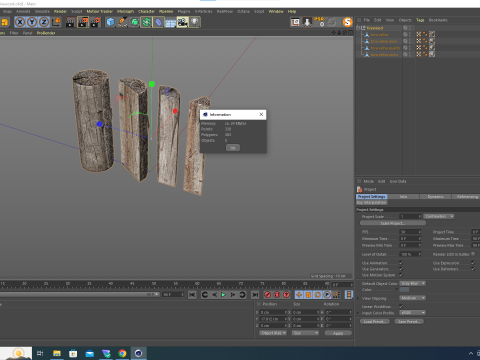
Task: Expand the View Clipping disclosure arrow
Action: pos(358,298)
